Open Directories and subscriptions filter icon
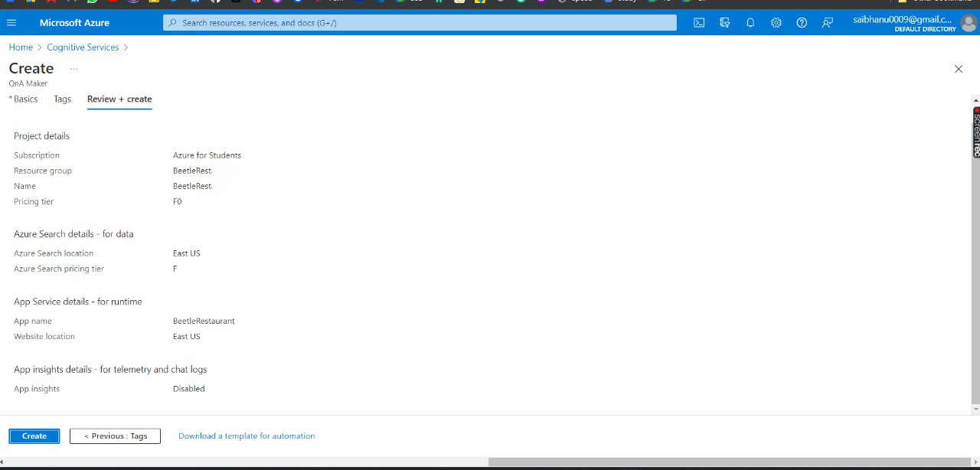Screen dimensions: 980x470 [725, 23]
